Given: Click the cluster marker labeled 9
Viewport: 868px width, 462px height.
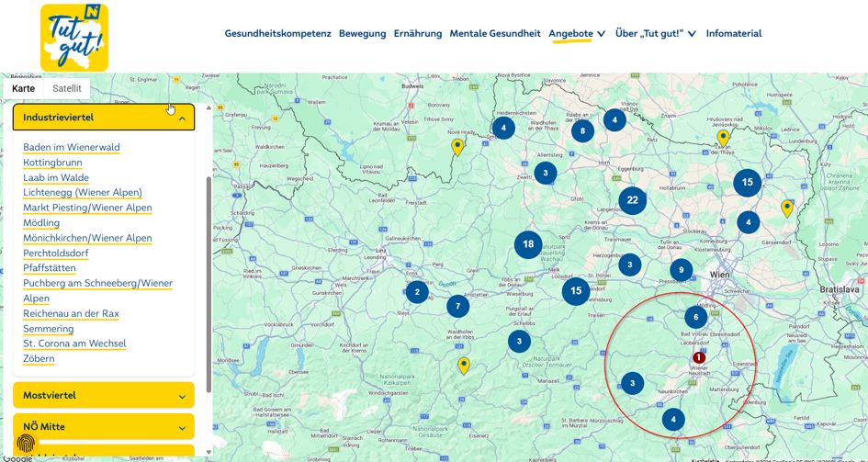Looking at the screenshot, I should point(681,270).
